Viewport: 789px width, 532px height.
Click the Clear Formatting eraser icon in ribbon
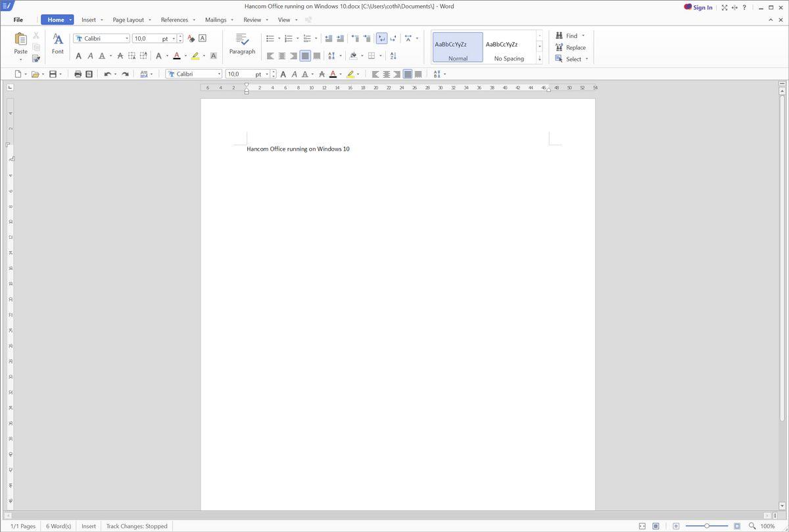pyautogui.click(x=191, y=38)
